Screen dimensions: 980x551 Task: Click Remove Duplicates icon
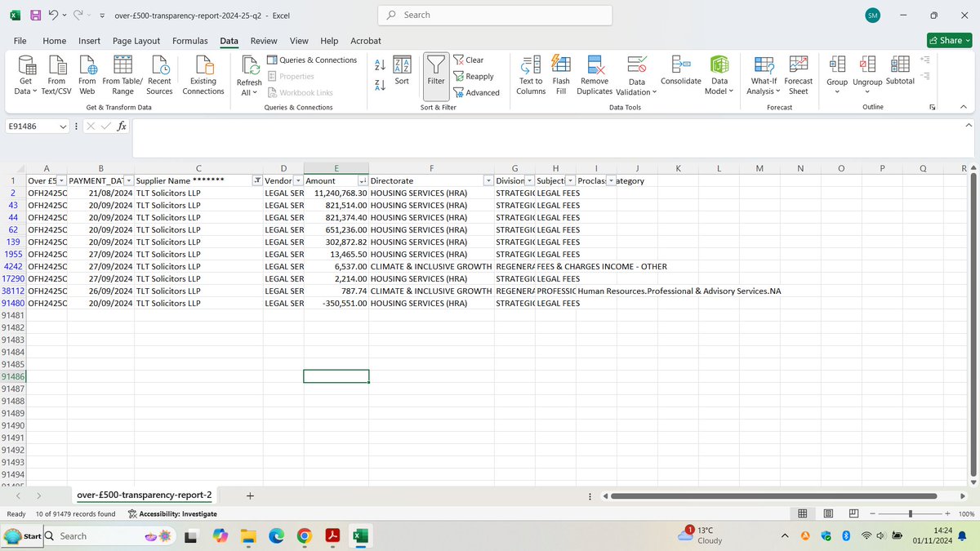pyautogui.click(x=595, y=76)
